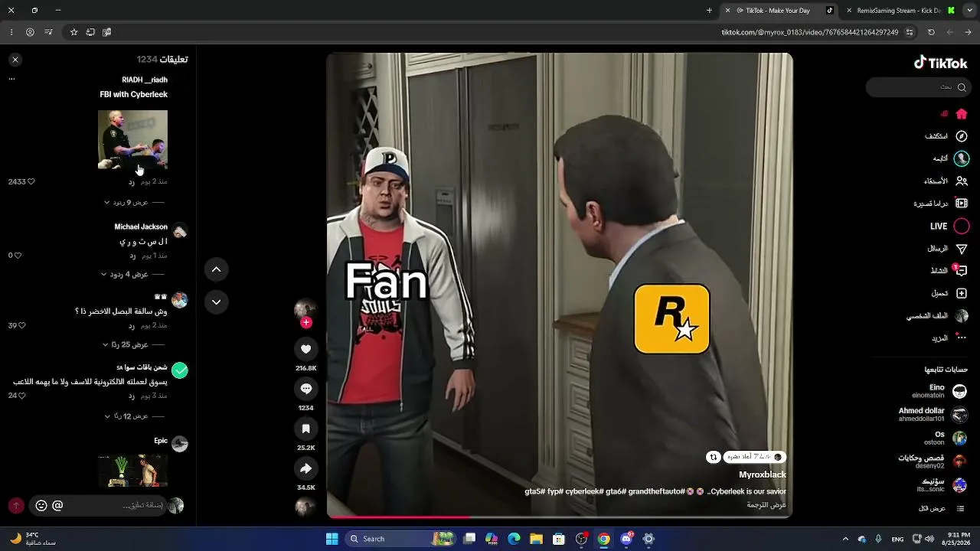980x551 pixels.
Task: Follow the creator with the red plus
Action: pos(305,322)
